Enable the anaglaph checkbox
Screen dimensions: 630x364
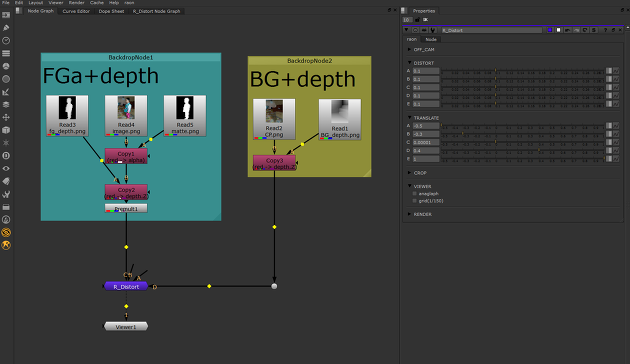click(415, 194)
